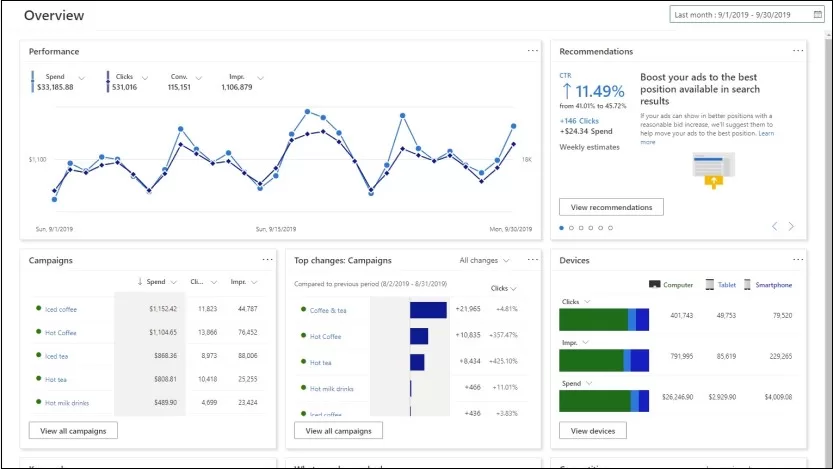Select the third recommendation carousel dot
Viewport: 833px width, 469px height.
(581, 228)
